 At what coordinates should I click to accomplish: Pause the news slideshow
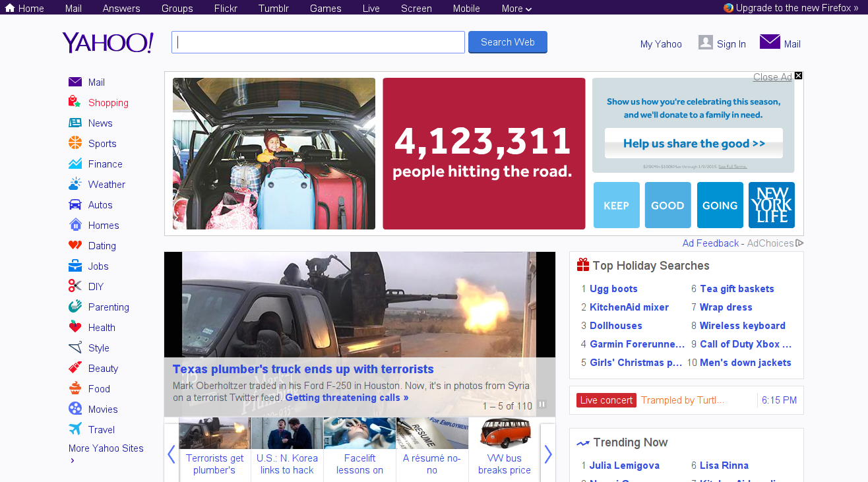(542, 405)
